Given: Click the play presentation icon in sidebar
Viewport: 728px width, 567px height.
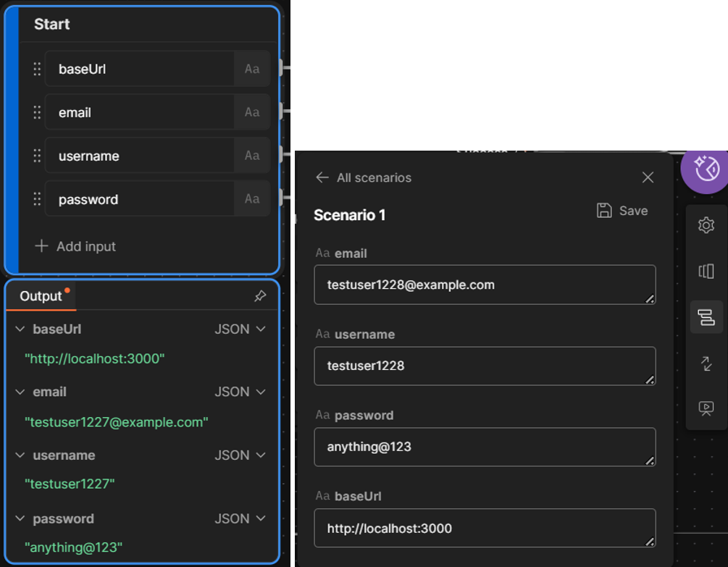Looking at the screenshot, I should (706, 408).
